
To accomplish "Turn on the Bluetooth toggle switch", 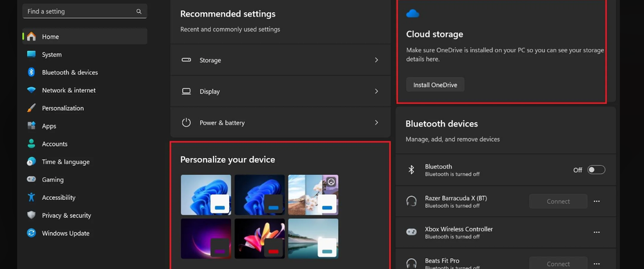I will click(596, 170).
